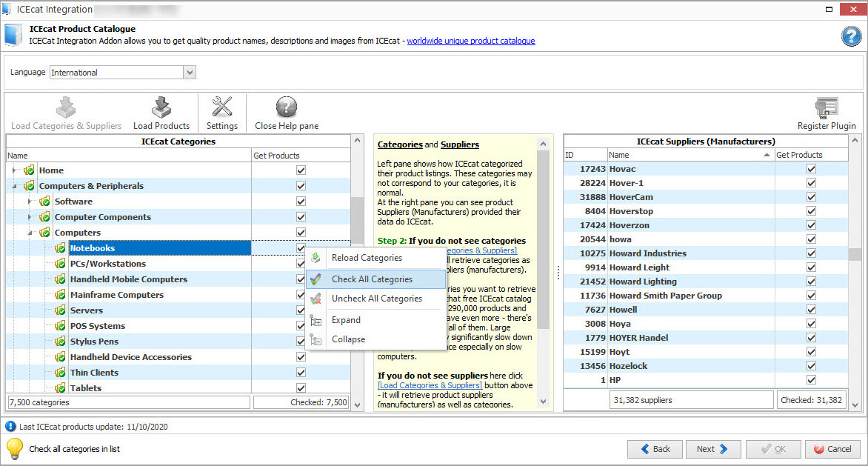Viewport: 868px width, 466px height.
Task: Click the Close Help pane icon
Action: (x=286, y=107)
